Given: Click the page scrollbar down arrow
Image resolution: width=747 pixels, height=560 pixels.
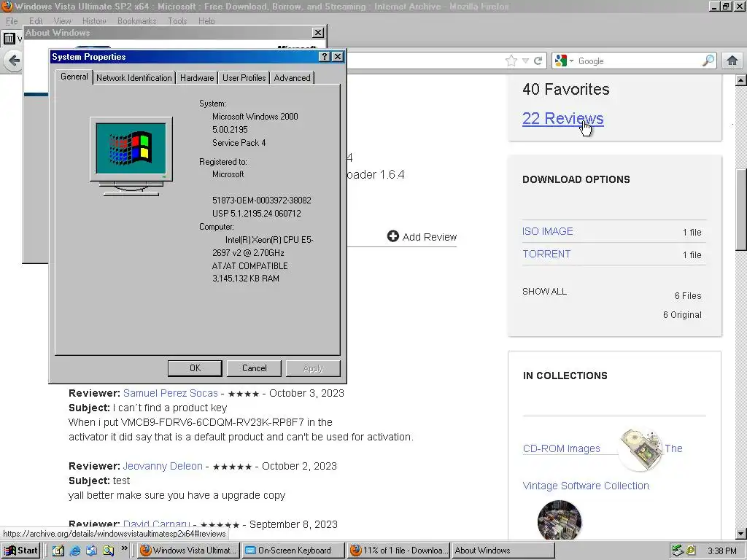Looking at the screenshot, I should (741, 534).
